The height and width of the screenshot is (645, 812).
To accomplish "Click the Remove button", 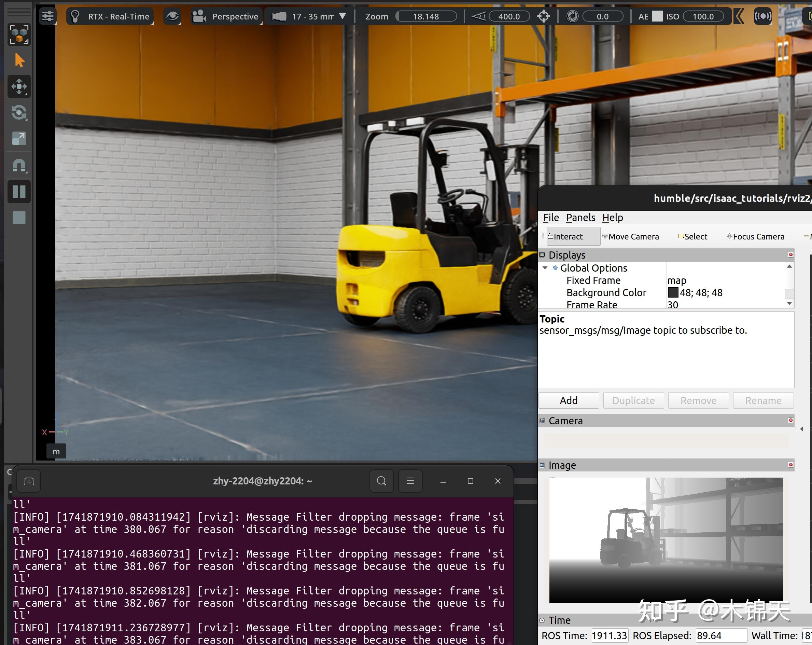I will tap(698, 400).
